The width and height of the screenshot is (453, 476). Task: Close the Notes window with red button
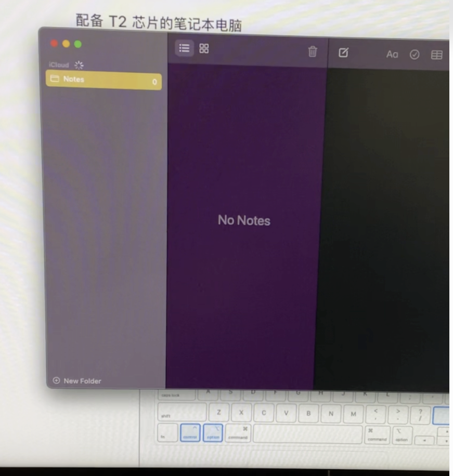[x=54, y=44]
